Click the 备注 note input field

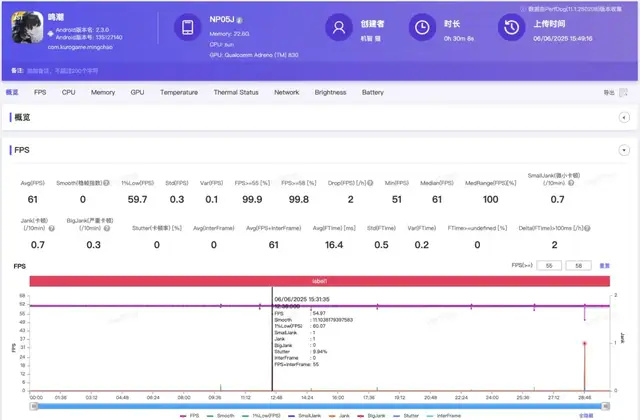62,71
